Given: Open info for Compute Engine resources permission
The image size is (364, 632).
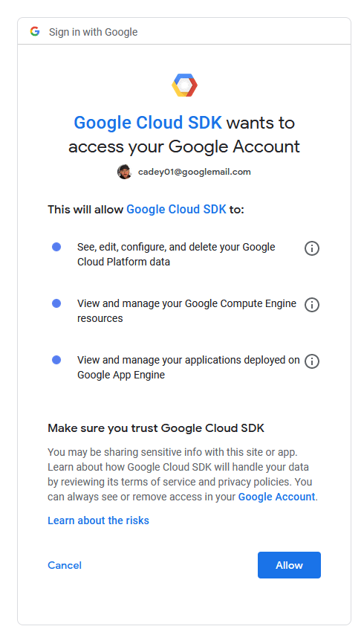Looking at the screenshot, I should [x=312, y=305].
